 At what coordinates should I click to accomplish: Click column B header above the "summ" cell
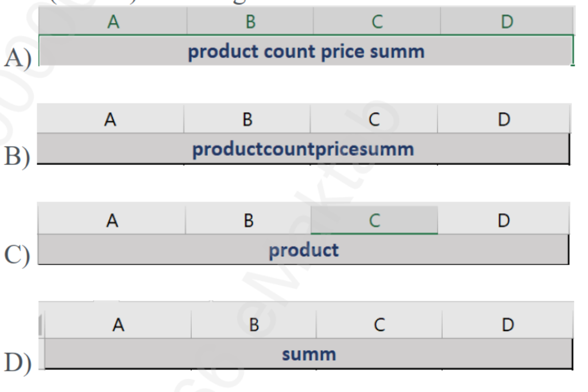(x=253, y=325)
